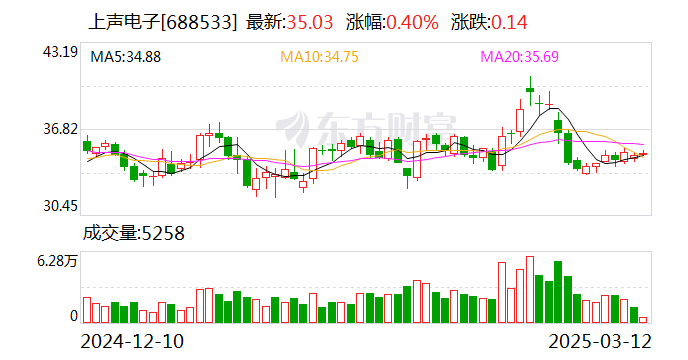Select the MA10:34.75 legend label

tap(319, 57)
